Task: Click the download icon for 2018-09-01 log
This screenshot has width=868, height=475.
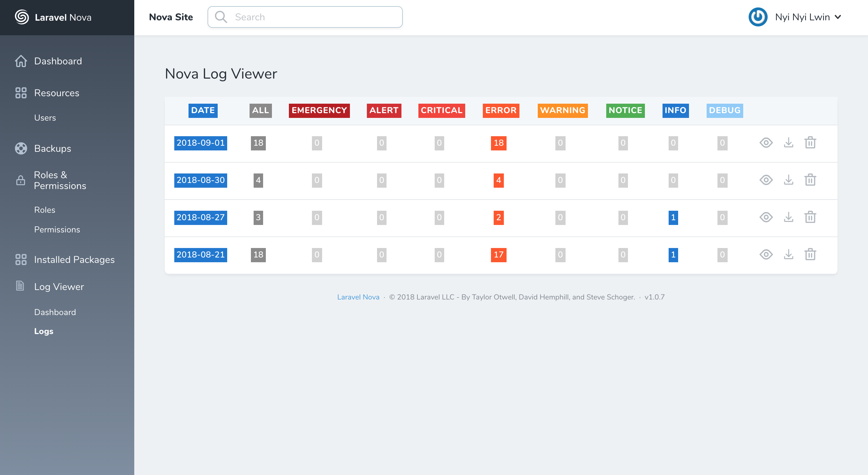Action: pyautogui.click(x=788, y=143)
